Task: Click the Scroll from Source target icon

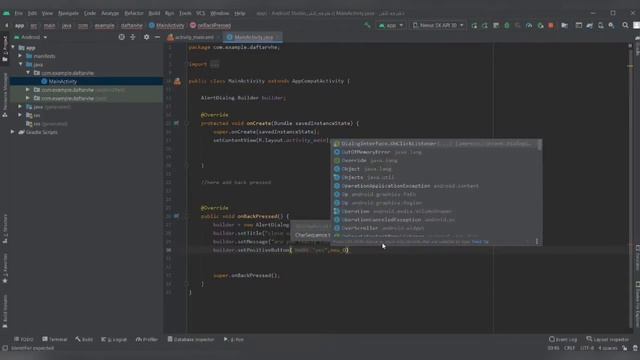Action: [x=122, y=37]
